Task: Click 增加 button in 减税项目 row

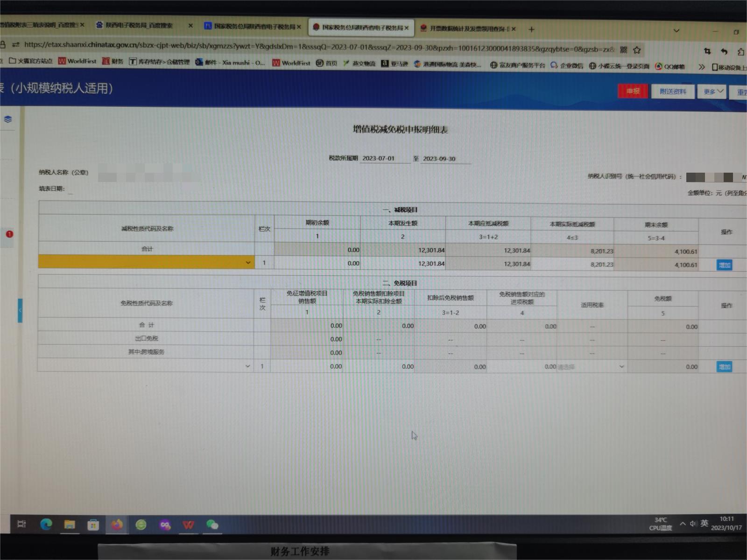Action: (x=724, y=265)
